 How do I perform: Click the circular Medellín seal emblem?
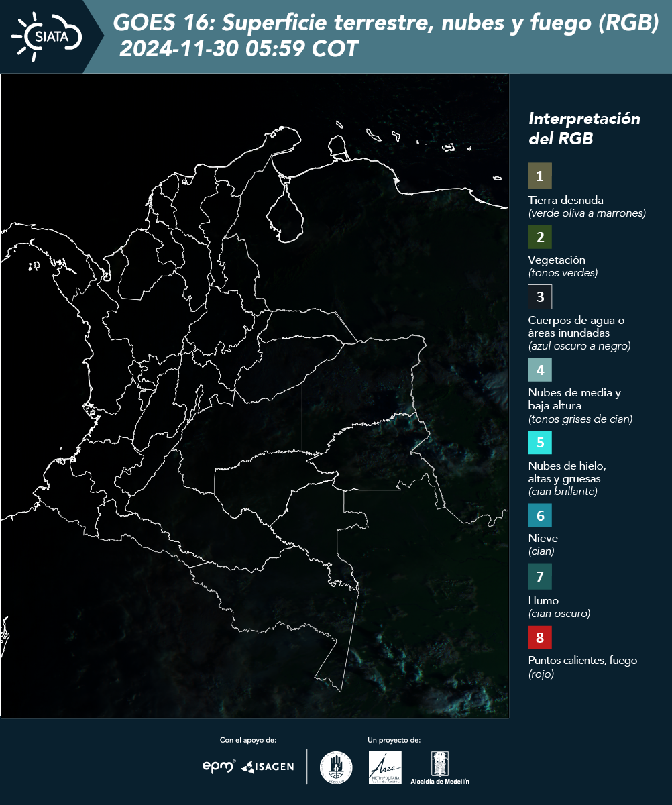pyautogui.click(x=336, y=767)
